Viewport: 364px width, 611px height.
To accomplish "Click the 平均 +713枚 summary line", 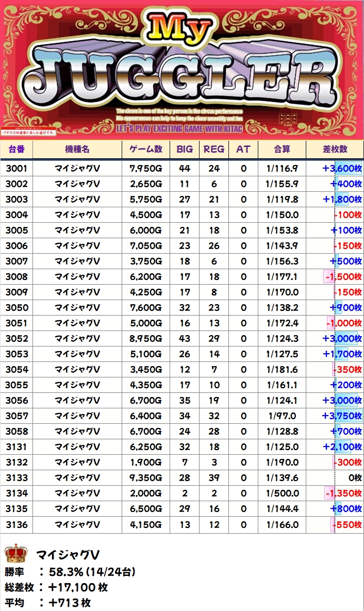I will [x=47, y=603].
